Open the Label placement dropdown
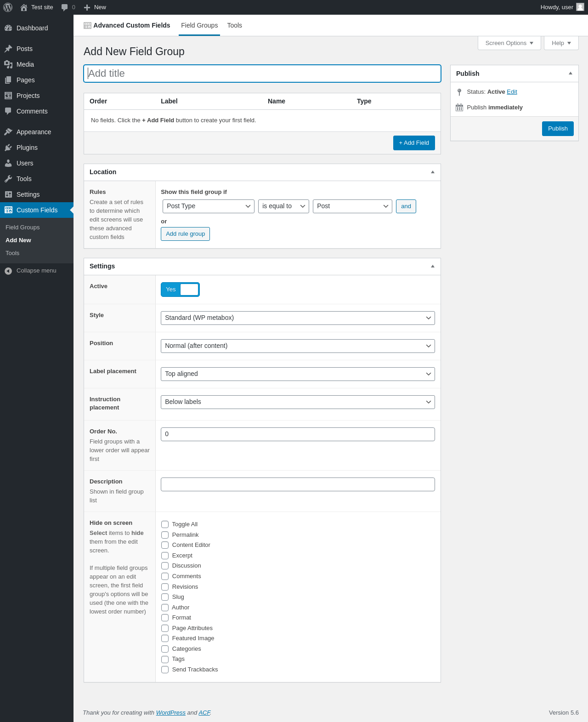The image size is (588, 722). pyautogui.click(x=298, y=374)
